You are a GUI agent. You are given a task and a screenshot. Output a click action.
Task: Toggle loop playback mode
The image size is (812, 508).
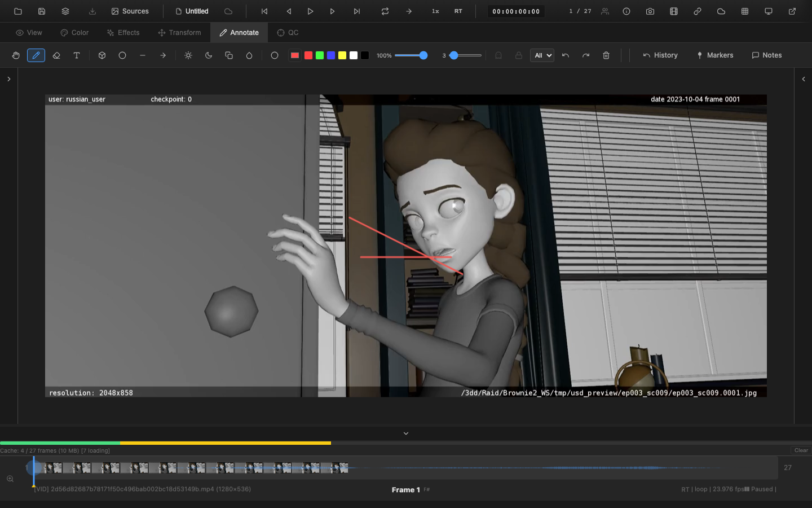[x=385, y=11]
